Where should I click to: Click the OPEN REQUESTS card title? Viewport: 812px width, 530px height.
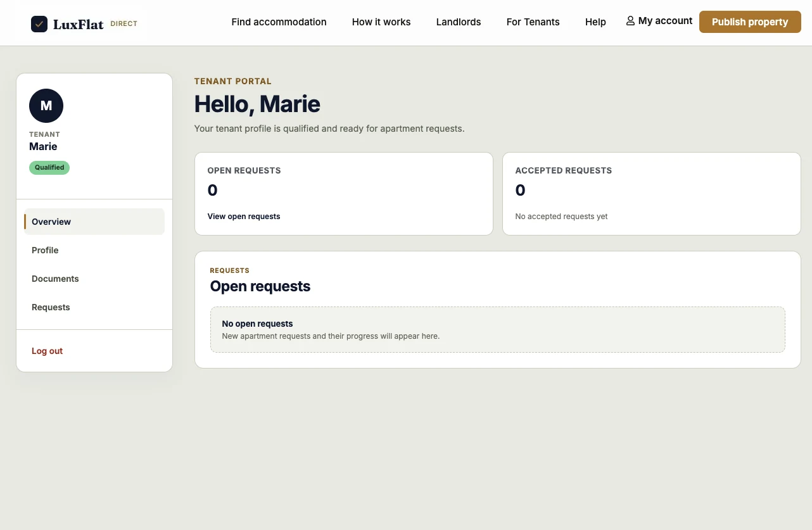click(x=244, y=170)
